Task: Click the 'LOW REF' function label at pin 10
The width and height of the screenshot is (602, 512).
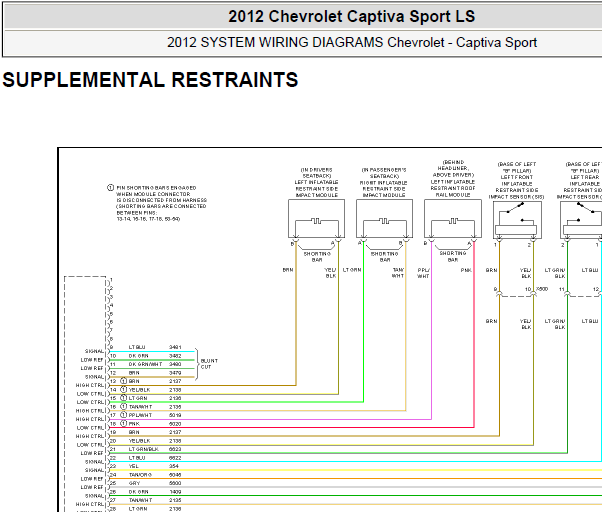Action: pos(92,360)
